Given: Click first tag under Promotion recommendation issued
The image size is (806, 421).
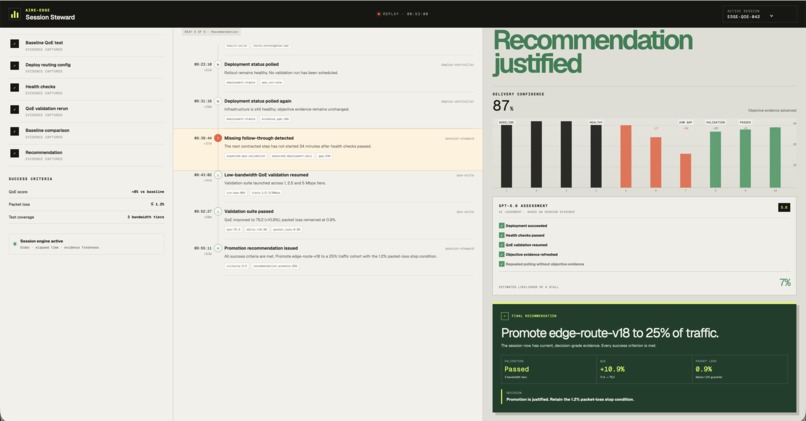Looking at the screenshot, I should pyautogui.click(x=237, y=266).
